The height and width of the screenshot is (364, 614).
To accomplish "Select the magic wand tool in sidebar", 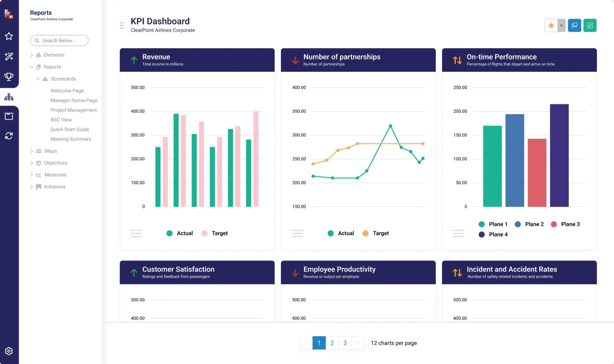I will pos(9,56).
